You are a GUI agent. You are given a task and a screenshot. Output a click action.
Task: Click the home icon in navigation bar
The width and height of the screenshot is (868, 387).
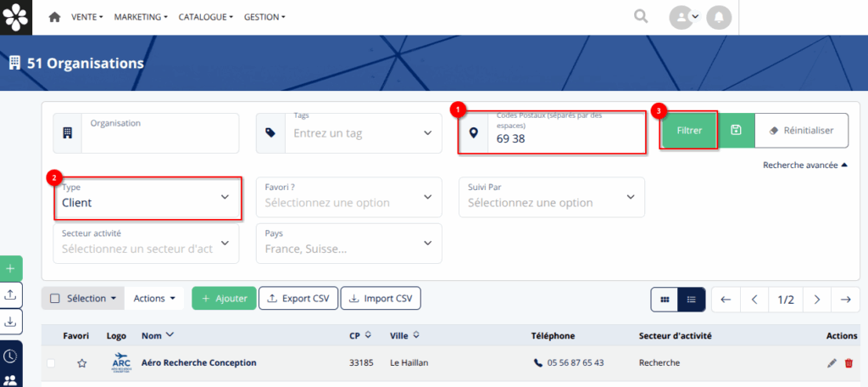(x=55, y=17)
